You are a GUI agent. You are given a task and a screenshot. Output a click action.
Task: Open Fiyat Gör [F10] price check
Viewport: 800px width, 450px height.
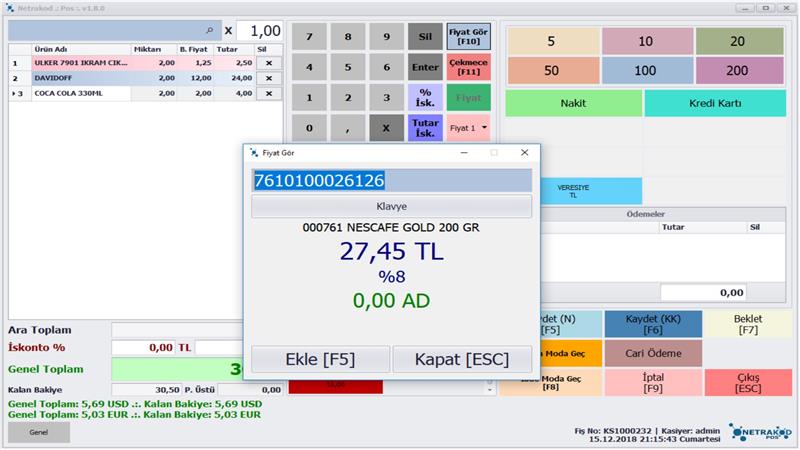[468, 37]
